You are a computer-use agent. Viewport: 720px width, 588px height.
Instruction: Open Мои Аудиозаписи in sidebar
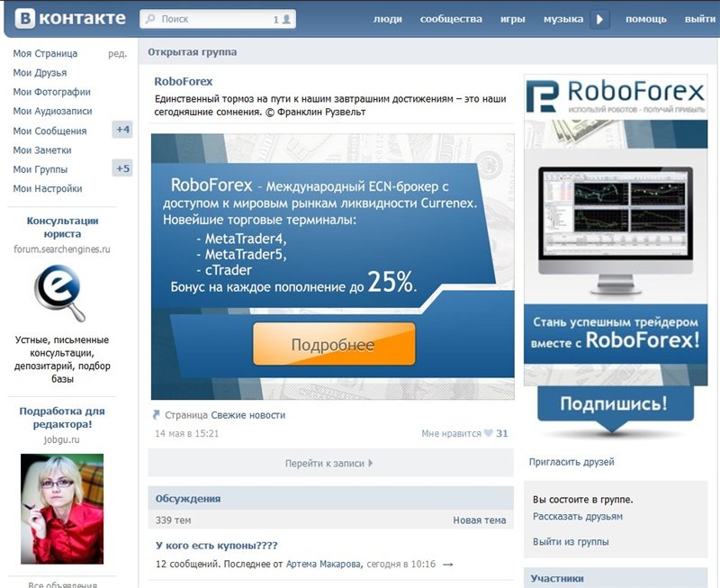coord(52,111)
